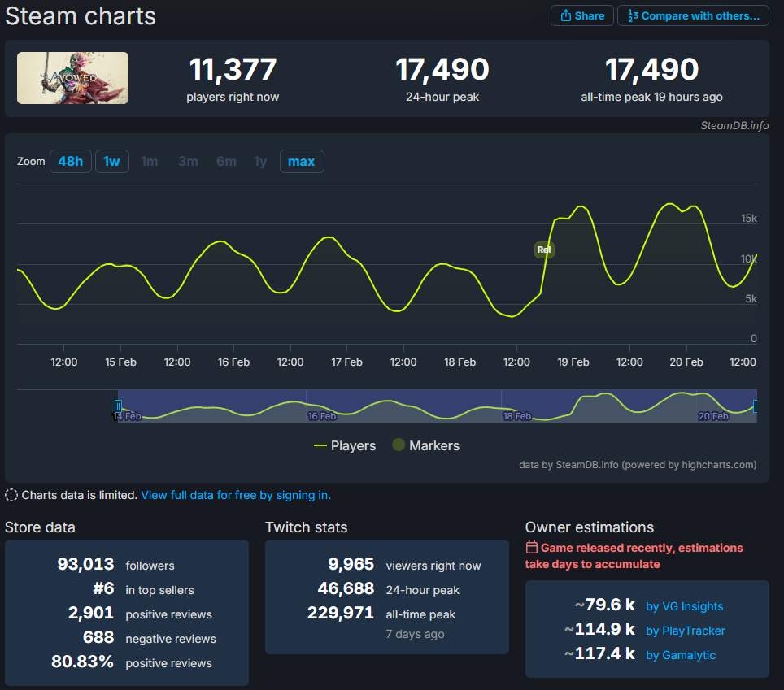Click the Store data heading

click(x=40, y=527)
